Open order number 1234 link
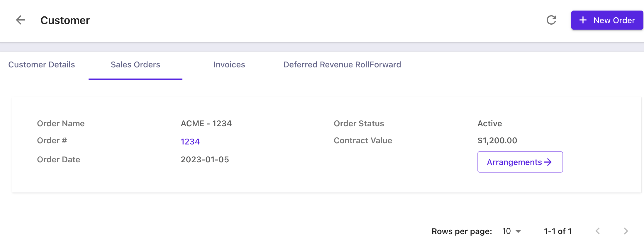 (190, 142)
